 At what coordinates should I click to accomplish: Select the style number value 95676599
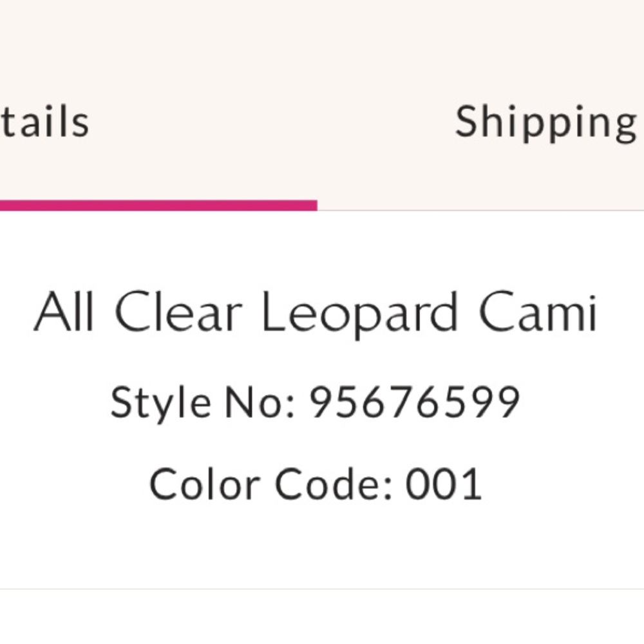point(415,402)
